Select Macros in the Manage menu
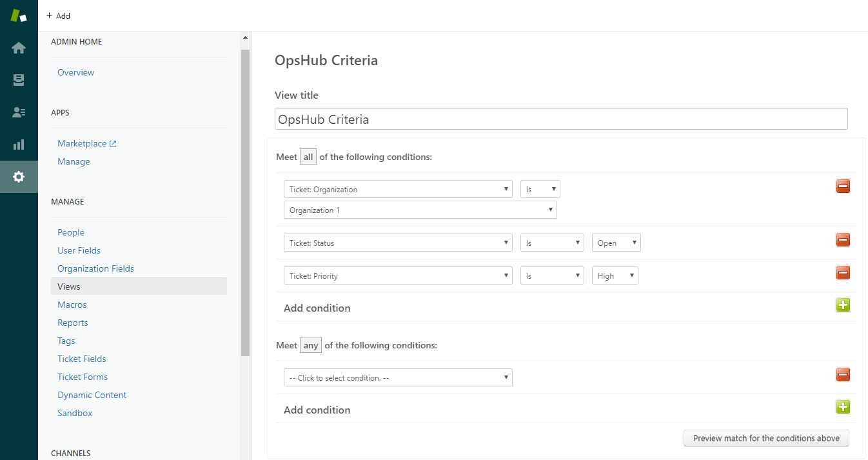The width and height of the screenshot is (868, 460). pos(72,305)
